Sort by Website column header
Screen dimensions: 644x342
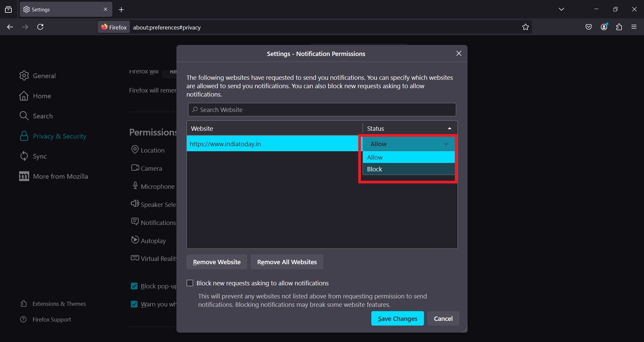pos(275,128)
